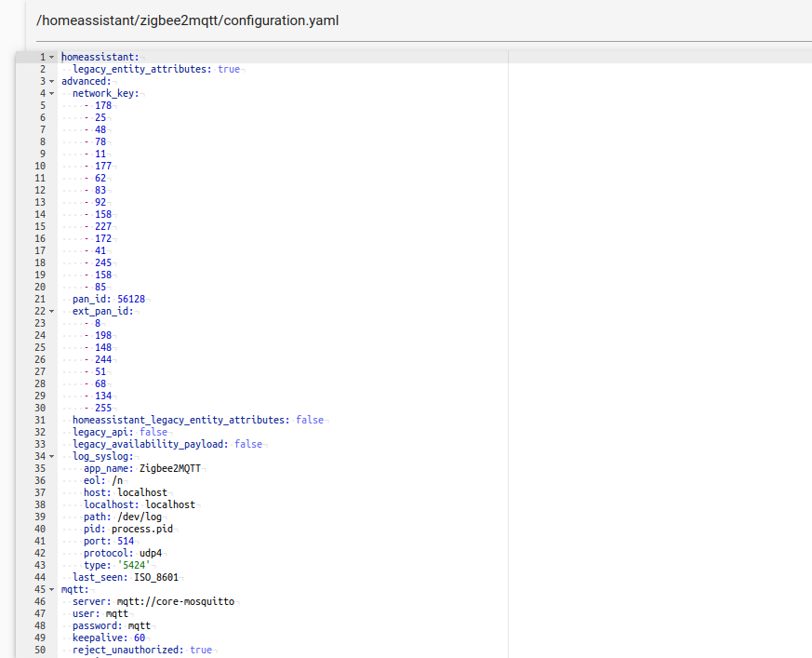Screen dimensions: 812x658
Task: Fold the ext_pan_id list arrow
Action: 51,312
